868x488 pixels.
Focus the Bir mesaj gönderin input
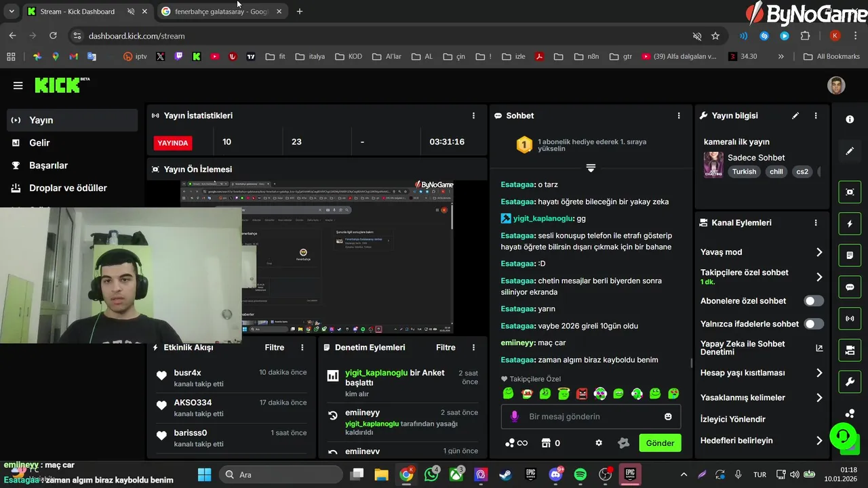pyautogui.click(x=591, y=416)
